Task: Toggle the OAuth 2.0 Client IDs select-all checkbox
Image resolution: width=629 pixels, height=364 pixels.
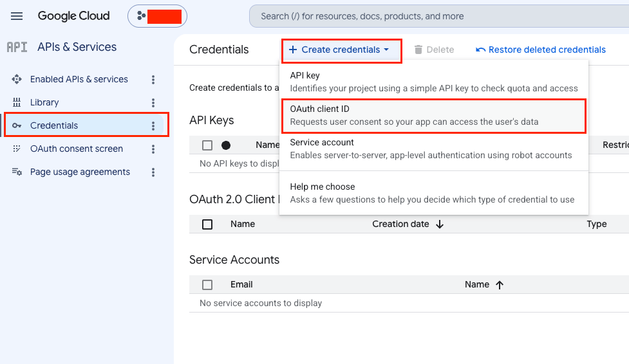Action: pyautogui.click(x=207, y=224)
